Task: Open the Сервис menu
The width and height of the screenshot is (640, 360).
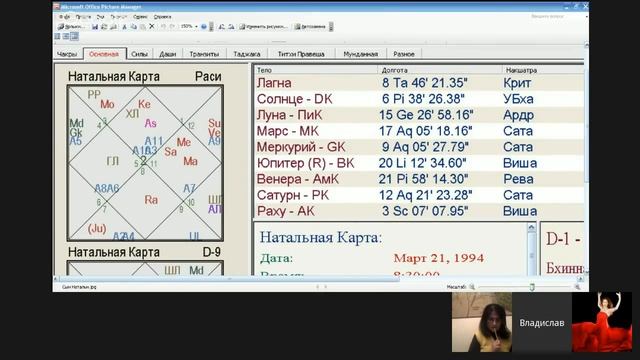Action: click(140, 17)
